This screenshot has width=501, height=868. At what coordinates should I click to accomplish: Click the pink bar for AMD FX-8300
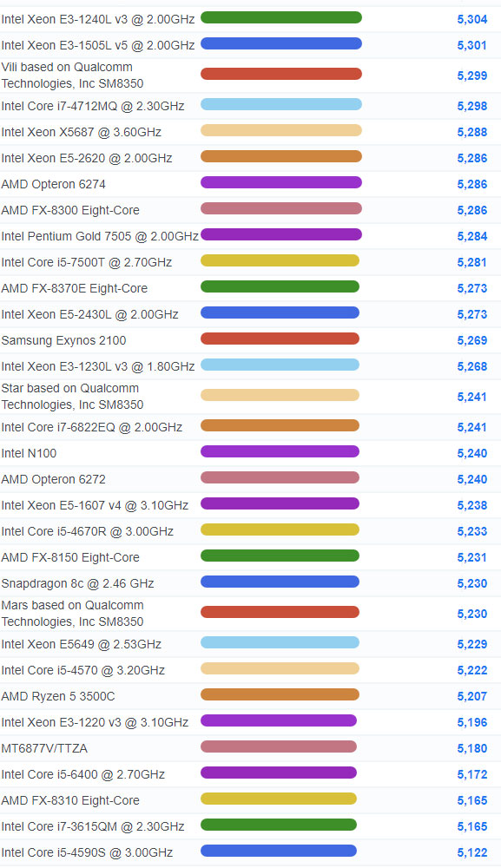click(281, 208)
